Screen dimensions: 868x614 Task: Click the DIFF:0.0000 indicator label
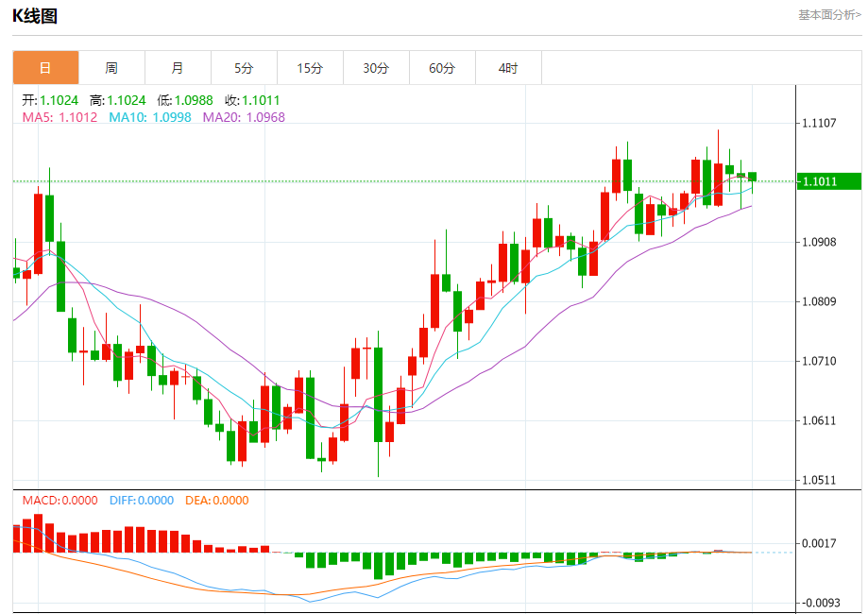click(x=142, y=501)
